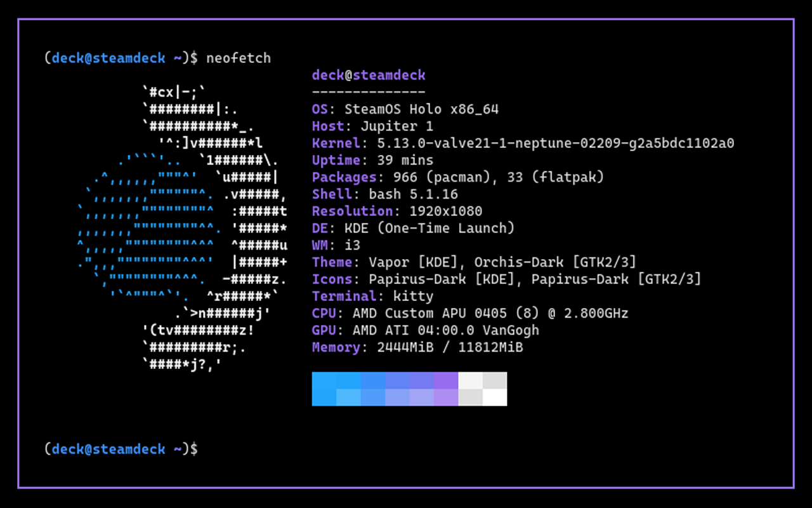Image resolution: width=812 pixels, height=508 pixels.
Task: Select the "AMD ATI 04:00.0 VanGogh" value
Action: tap(446, 330)
